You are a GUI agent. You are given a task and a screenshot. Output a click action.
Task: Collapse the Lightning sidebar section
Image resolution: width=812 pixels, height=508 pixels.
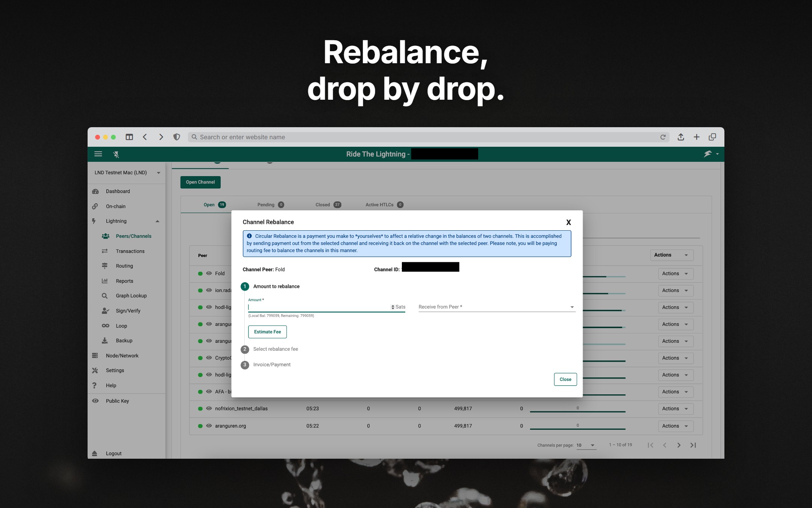coord(158,221)
